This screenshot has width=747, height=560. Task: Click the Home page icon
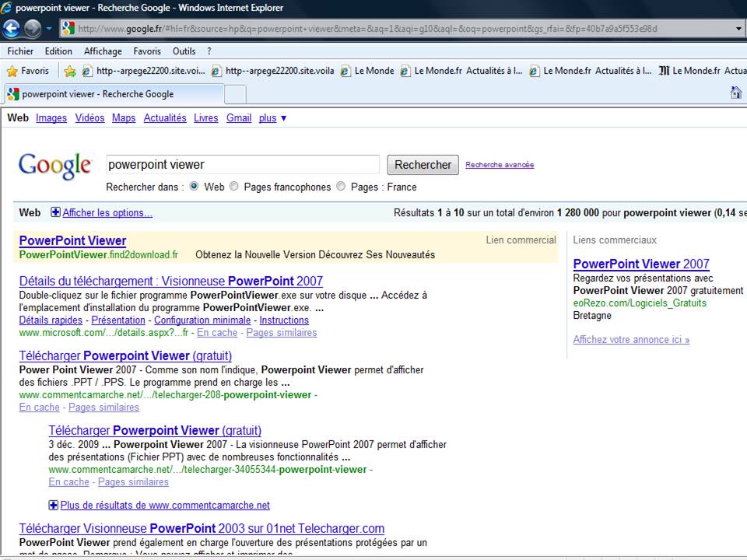[736, 93]
